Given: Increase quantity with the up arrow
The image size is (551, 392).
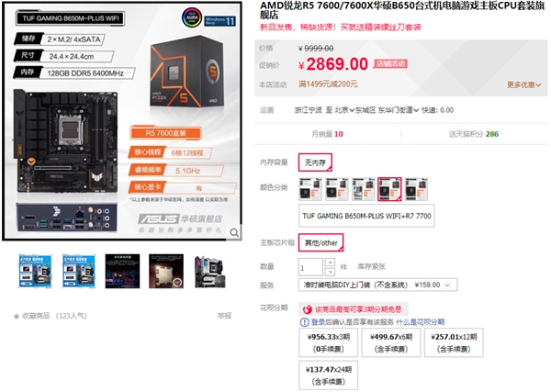Looking at the screenshot, I should click(330, 263).
